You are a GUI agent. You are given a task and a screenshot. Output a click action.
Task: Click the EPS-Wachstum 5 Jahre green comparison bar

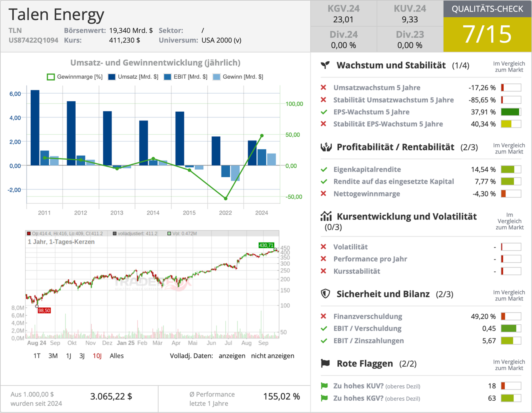[511, 112]
